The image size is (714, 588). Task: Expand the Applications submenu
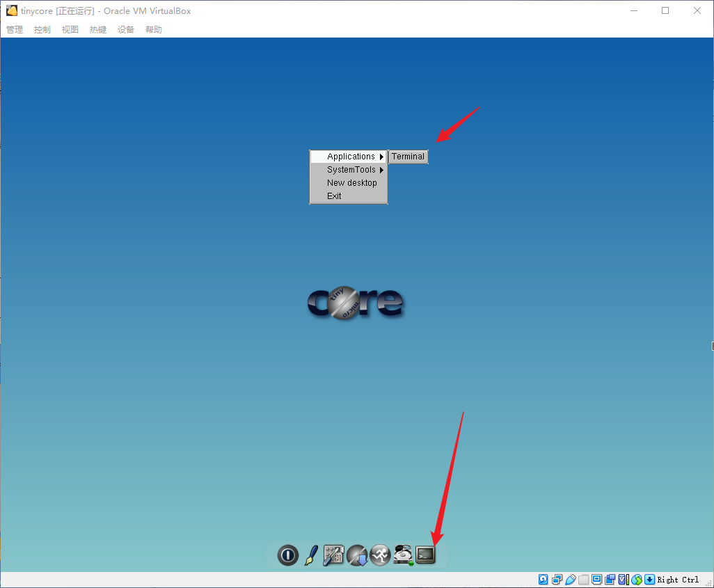(349, 157)
